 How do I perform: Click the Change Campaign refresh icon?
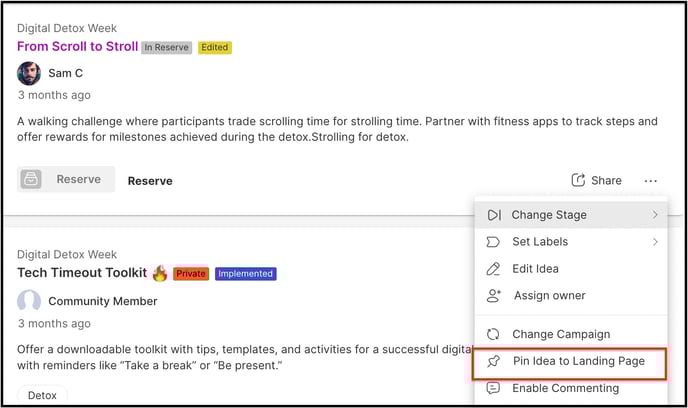point(493,334)
